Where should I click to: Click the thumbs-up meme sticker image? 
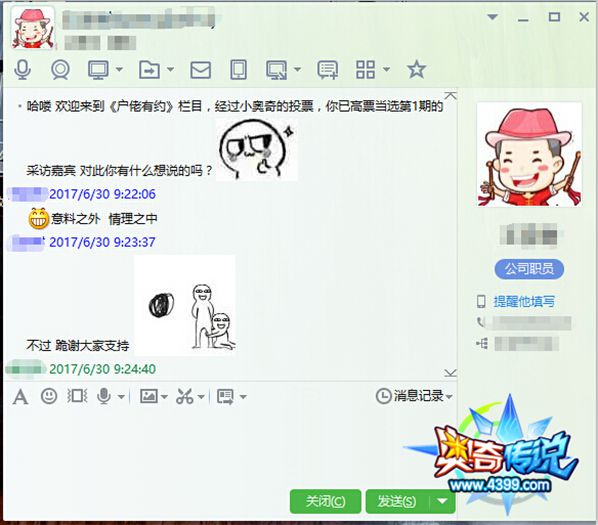[x=256, y=149]
